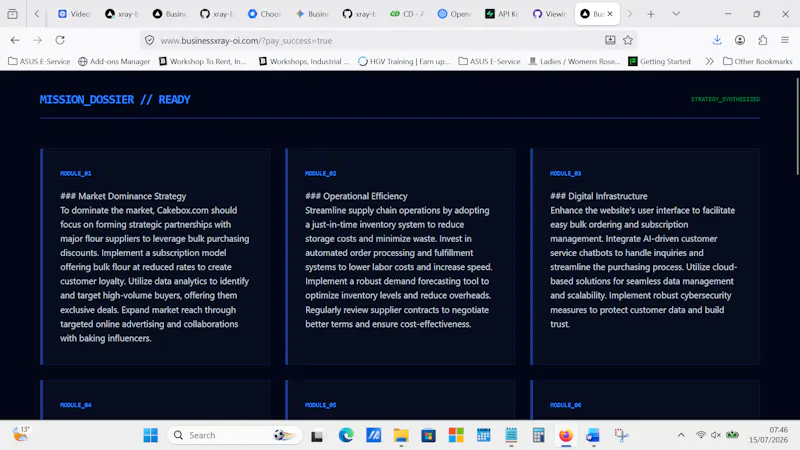The width and height of the screenshot is (800, 450).
Task: Switch to the API K tab
Action: point(502,14)
